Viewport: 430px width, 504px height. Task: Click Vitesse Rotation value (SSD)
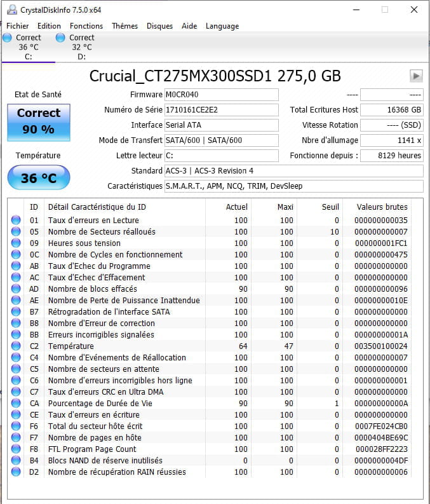(x=392, y=125)
